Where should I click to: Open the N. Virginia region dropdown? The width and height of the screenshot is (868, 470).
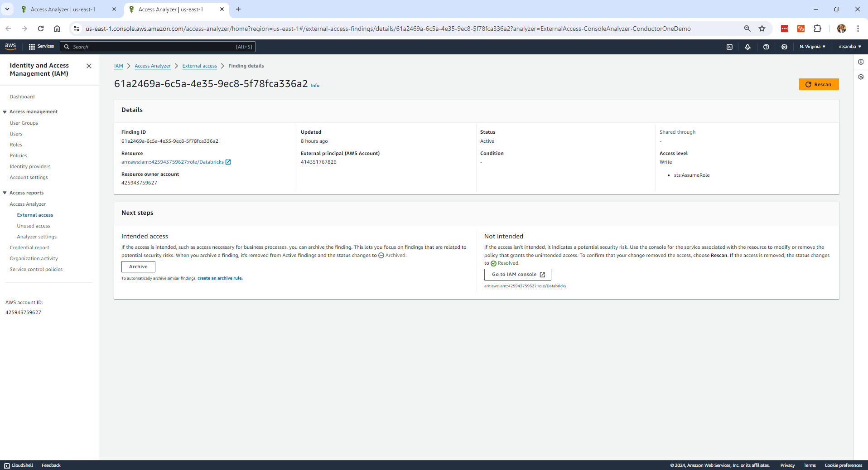(x=812, y=47)
